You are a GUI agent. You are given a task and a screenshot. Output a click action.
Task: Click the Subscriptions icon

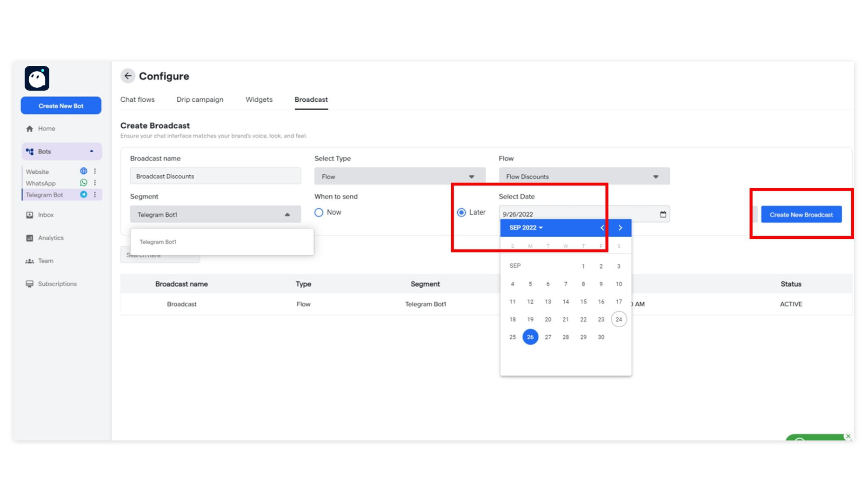point(30,284)
